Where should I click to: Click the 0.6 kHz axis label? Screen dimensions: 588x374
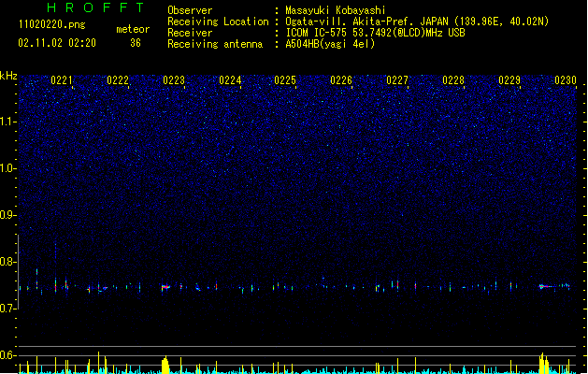pyautogui.click(x=7, y=355)
